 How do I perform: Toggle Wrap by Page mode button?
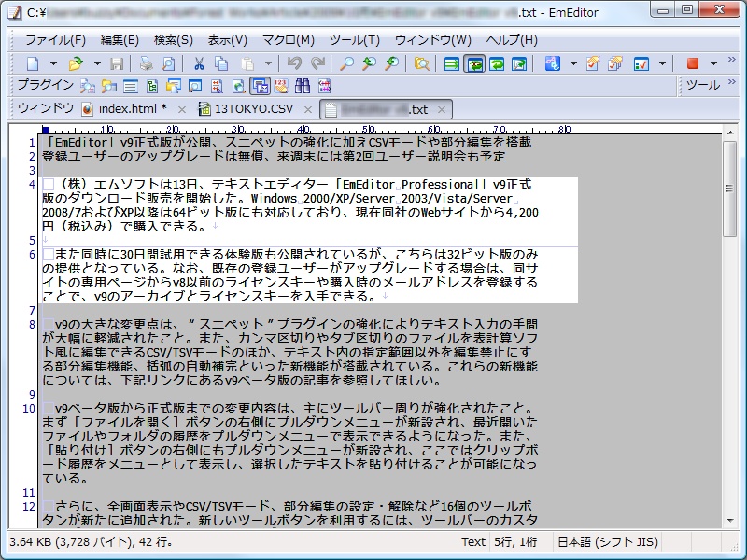point(519,63)
